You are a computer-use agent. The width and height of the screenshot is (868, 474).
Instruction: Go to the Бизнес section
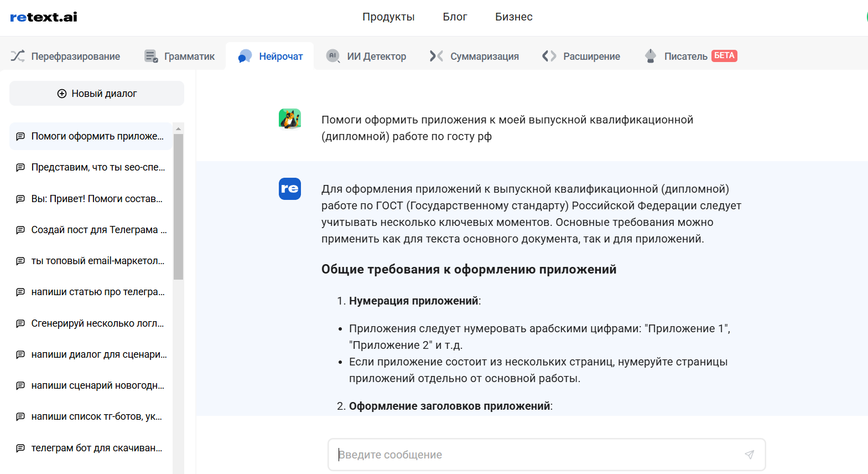[513, 17]
